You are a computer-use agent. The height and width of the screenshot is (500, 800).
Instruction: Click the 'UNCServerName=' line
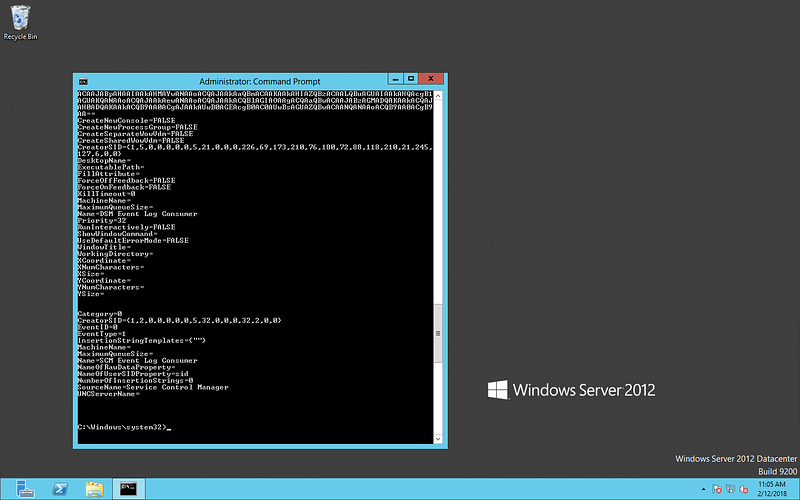click(x=108, y=393)
